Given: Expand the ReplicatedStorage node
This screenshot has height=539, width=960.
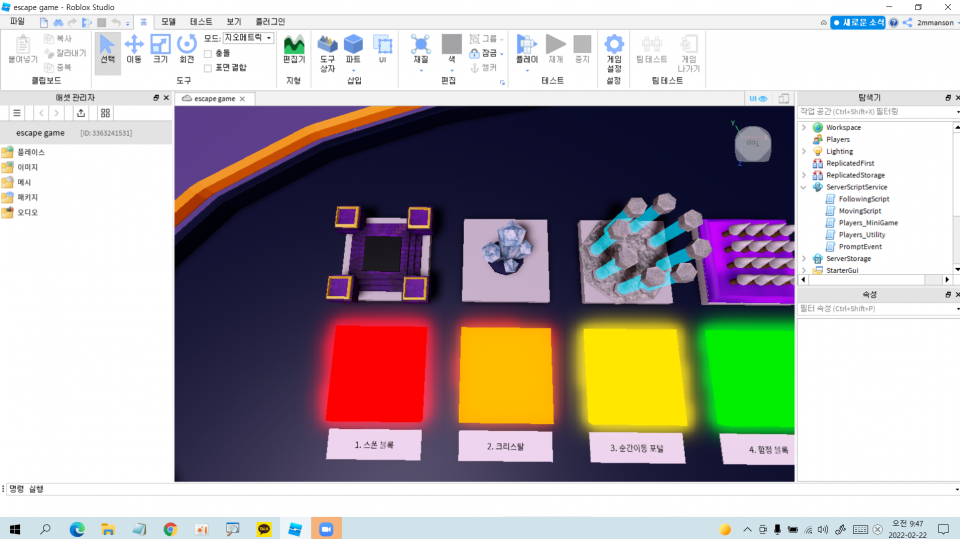Looking at the screenshot, I should [x=804, y=175].
